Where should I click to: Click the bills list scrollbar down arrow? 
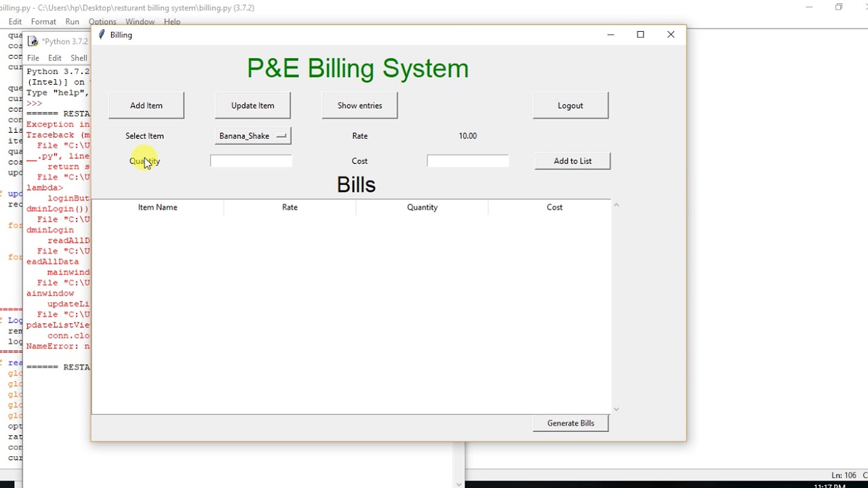click(x=616, y=409)
